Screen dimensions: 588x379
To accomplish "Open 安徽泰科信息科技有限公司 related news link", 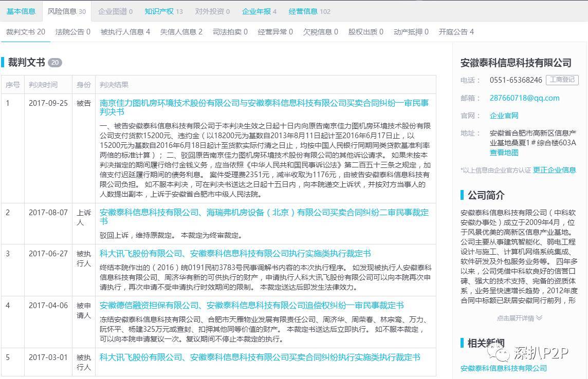I will coord(503,368).
